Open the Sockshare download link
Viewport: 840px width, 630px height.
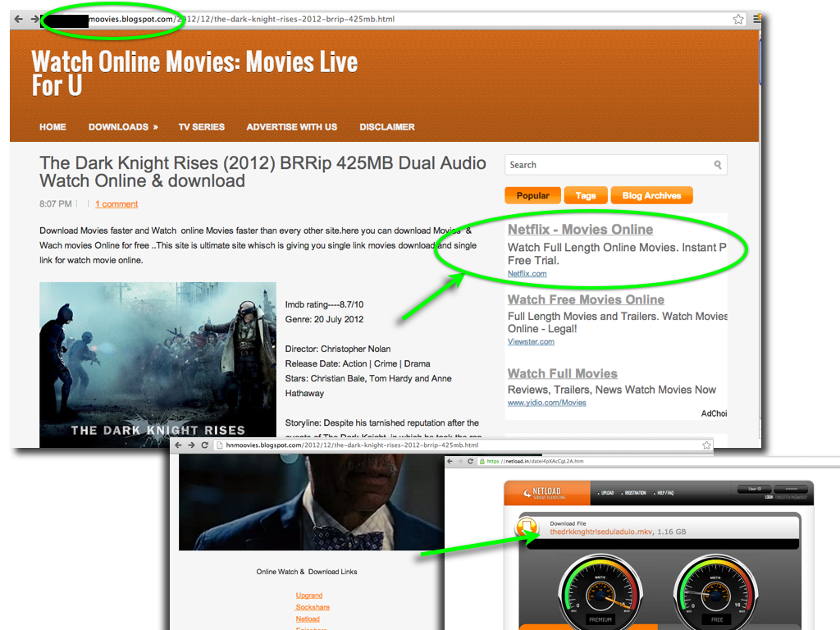coord(313,607)
